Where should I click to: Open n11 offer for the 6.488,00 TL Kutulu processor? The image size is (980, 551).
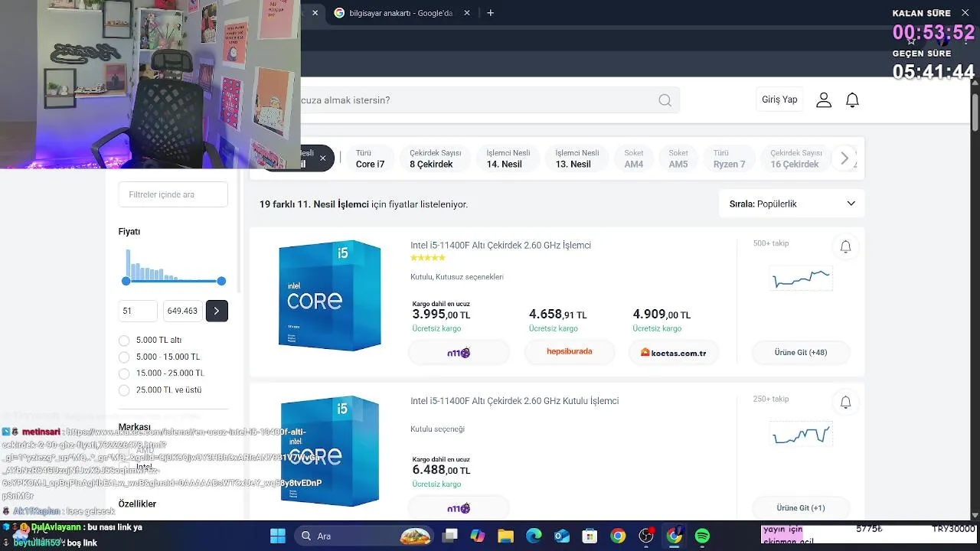(459, 508)
